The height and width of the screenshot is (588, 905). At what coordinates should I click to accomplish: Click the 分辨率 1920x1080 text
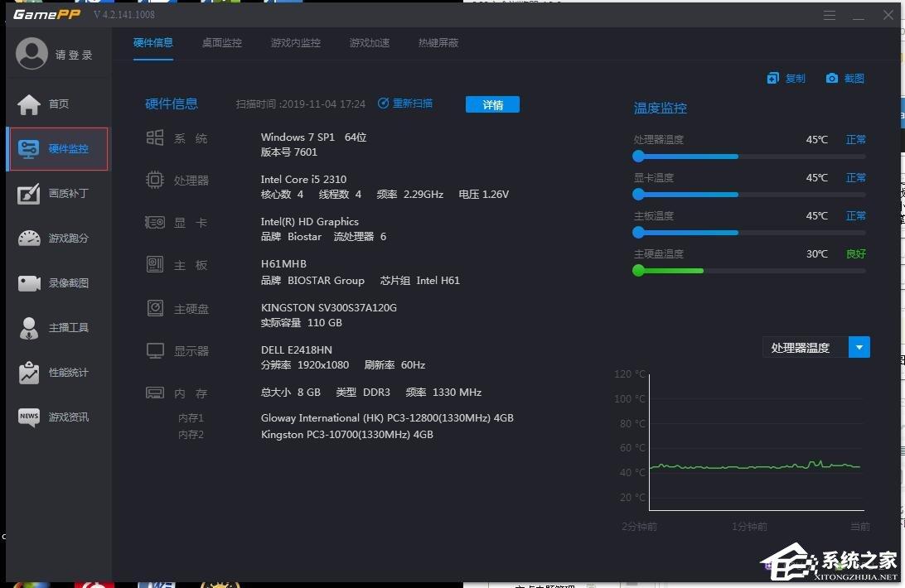305,364
